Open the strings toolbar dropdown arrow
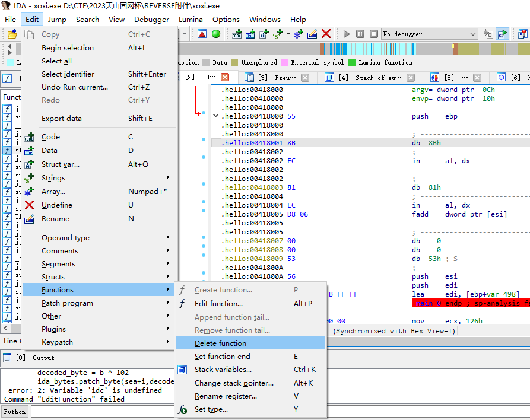Viewport: 530px width, 420px height. pos(288,34)
